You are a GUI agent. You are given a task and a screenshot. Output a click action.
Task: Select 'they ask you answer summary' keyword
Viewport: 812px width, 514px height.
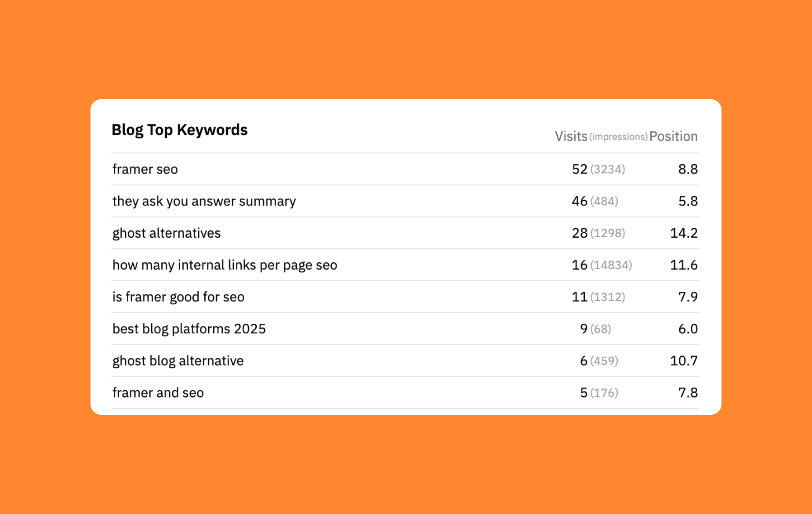pyautogui.click(x=204, y=201)
